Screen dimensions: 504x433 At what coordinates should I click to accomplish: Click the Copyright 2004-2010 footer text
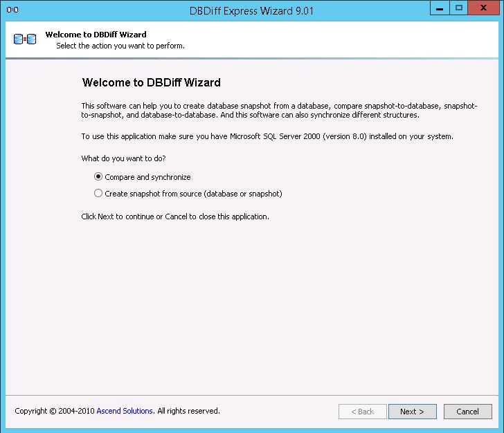[x=54, y=411]
